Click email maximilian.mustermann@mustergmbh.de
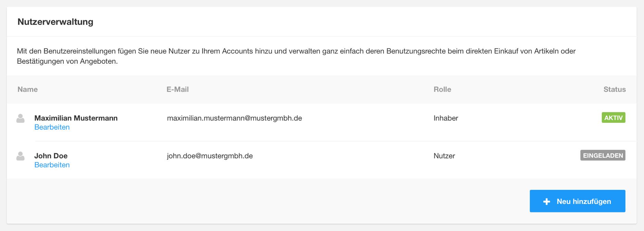Viewport: 644px width, 231px height. pos(234,118)
